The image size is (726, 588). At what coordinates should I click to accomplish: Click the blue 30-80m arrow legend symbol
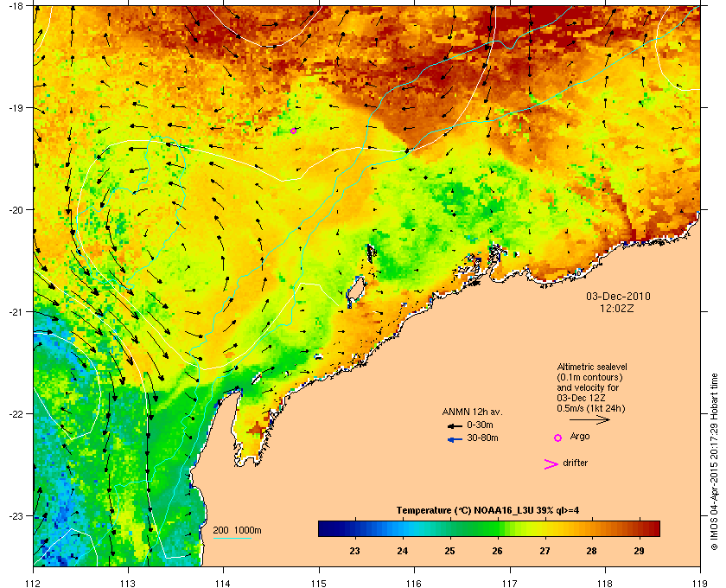pos(455,440)
